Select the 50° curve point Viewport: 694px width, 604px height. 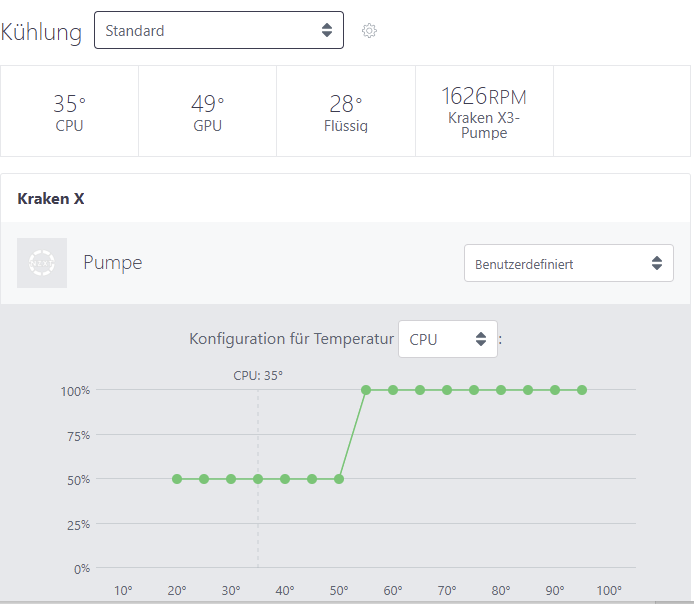(339, 479)
